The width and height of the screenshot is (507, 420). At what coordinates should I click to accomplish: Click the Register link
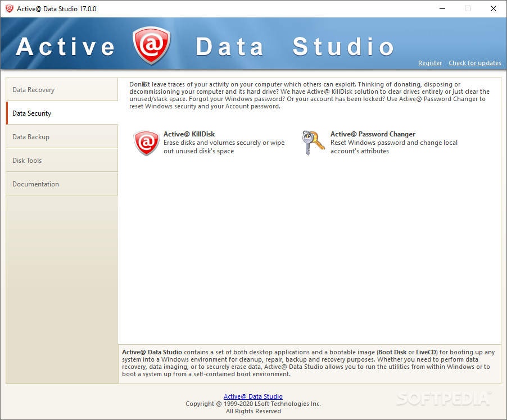(x=430, y=63)
